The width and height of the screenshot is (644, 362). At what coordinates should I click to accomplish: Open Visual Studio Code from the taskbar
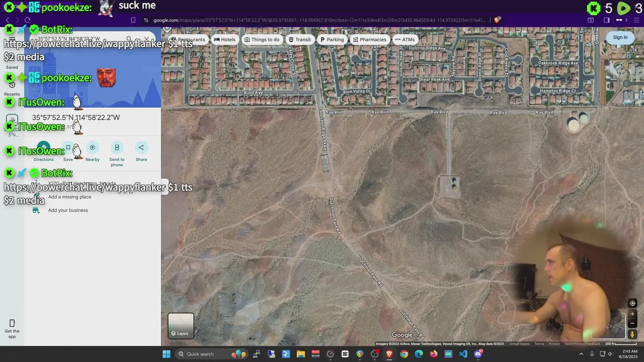(x=463, y=354)
